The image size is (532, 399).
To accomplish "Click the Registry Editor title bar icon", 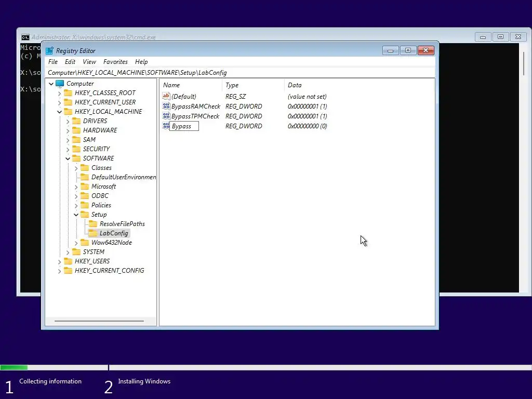I will click(x=49, y=51).
